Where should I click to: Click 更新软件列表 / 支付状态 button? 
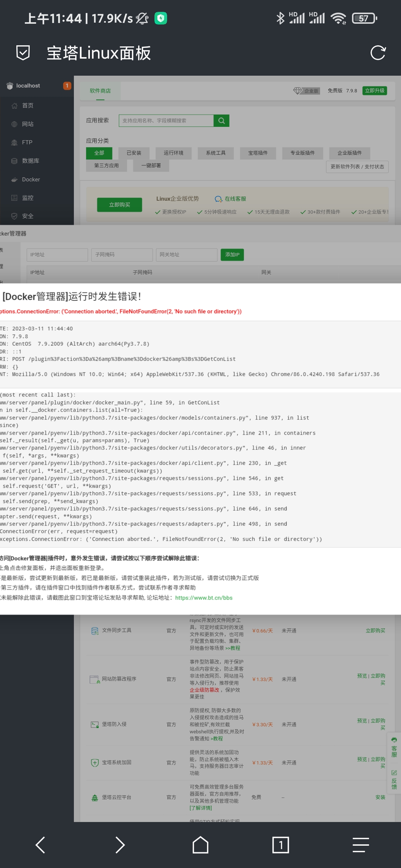tap(357, 167)
